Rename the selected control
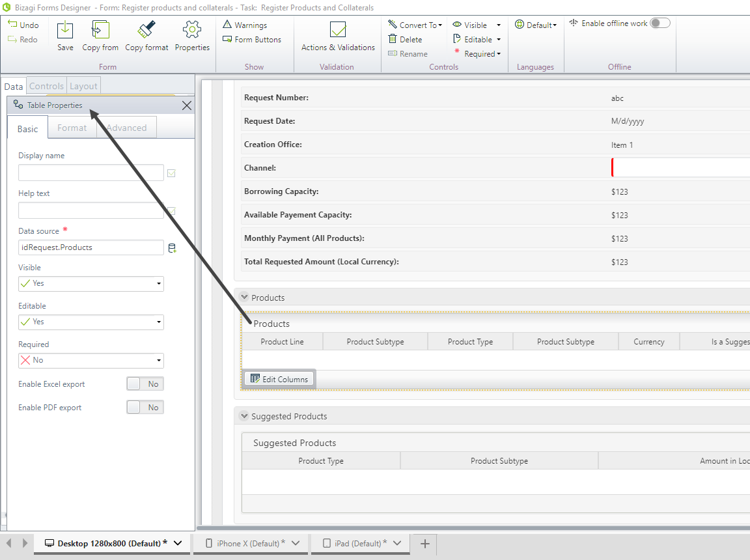Screen dimensions: 750x560 (408, 53)
